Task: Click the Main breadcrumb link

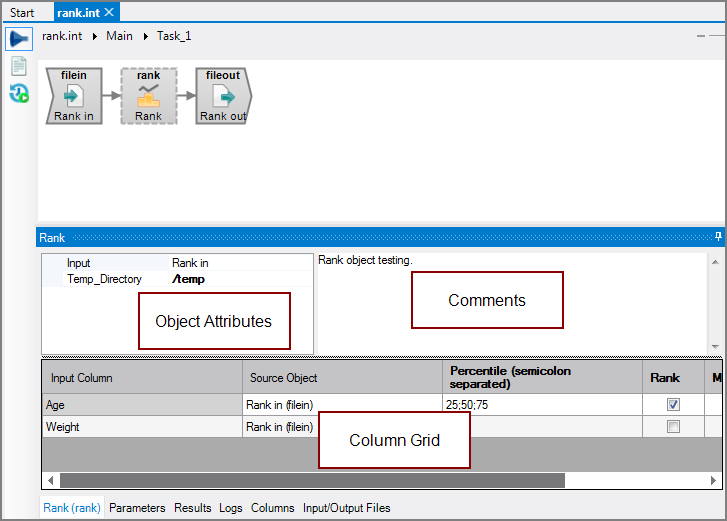Action: click(x=119, y=36)
